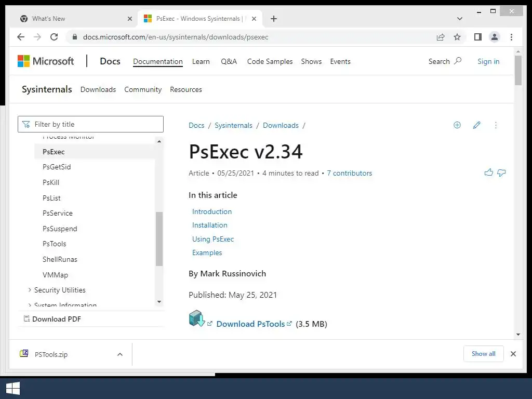
Task: Select PsGetSid in the sidebar
Action: pos(57,167)
